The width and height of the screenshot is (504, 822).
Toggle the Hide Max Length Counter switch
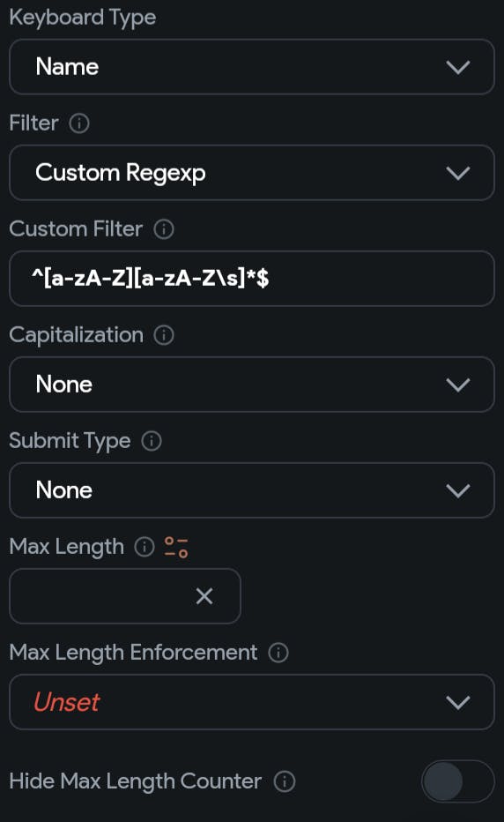(x=457, y=781)
